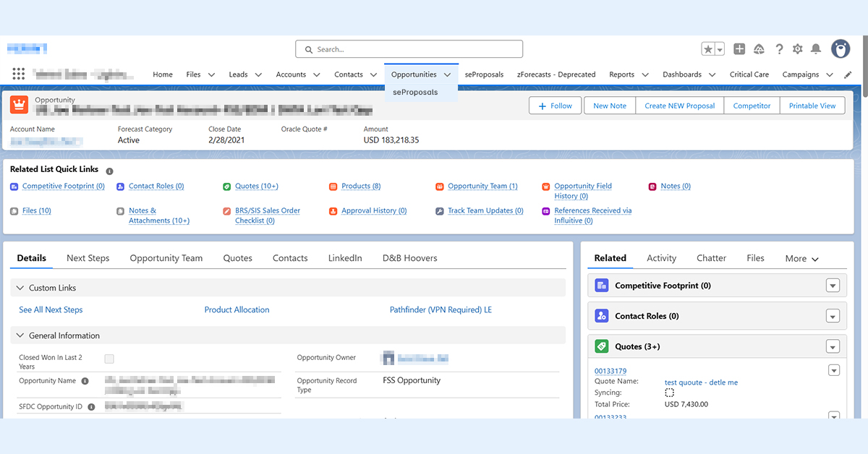
Task: Click the favorites star icon
Action: point(708,49)
